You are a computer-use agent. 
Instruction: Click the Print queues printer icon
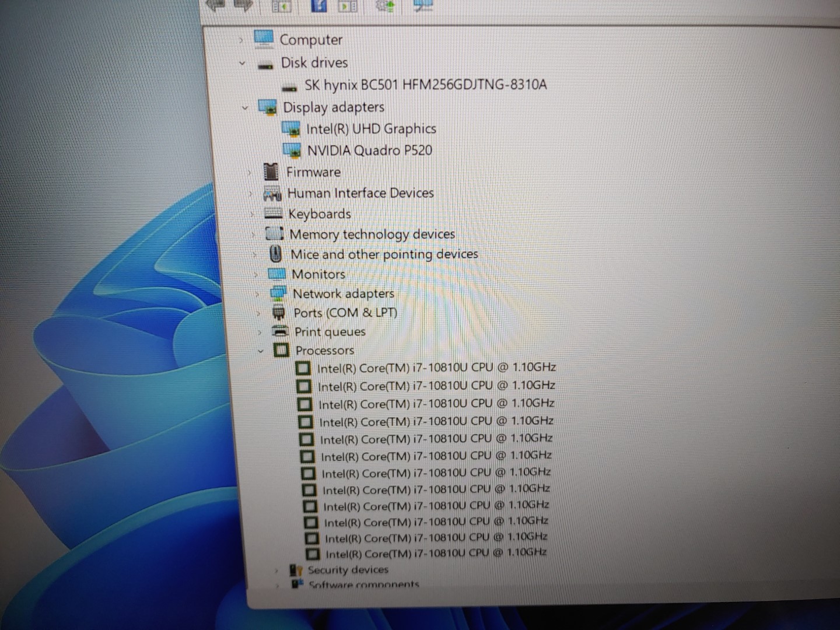tap(281, 331)
